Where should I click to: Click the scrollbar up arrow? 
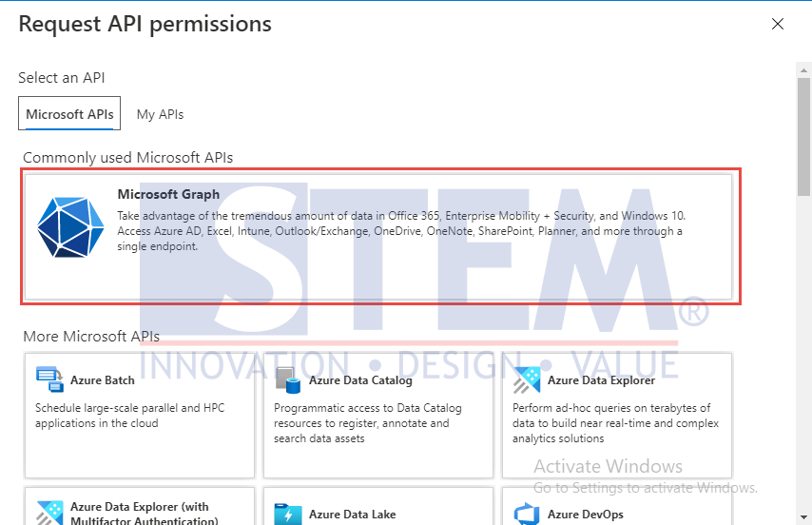(x=803, y=69)
